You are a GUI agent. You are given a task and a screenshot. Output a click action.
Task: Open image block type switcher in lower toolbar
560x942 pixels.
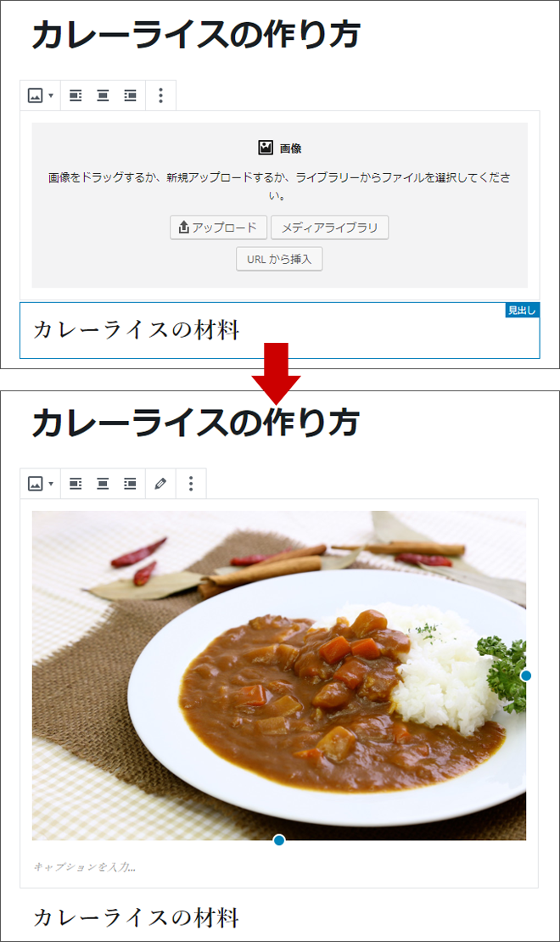[x=40, y=484]
